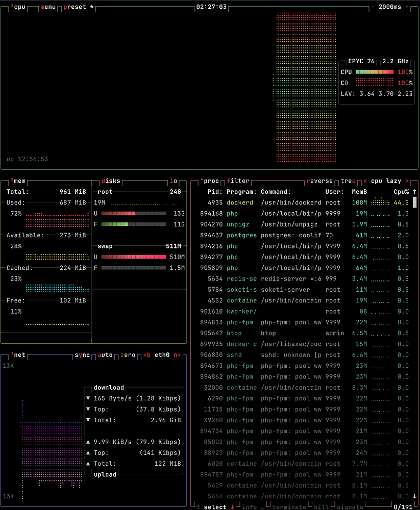The width and height of the screenshot is (420, 510).
Task: Toggle io mode for disks
Action: click(174, 181)
